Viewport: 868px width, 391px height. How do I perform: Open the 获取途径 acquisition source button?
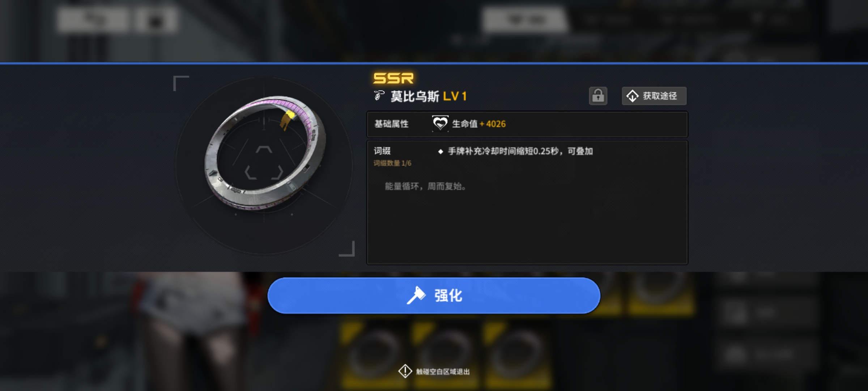[654, 96]
